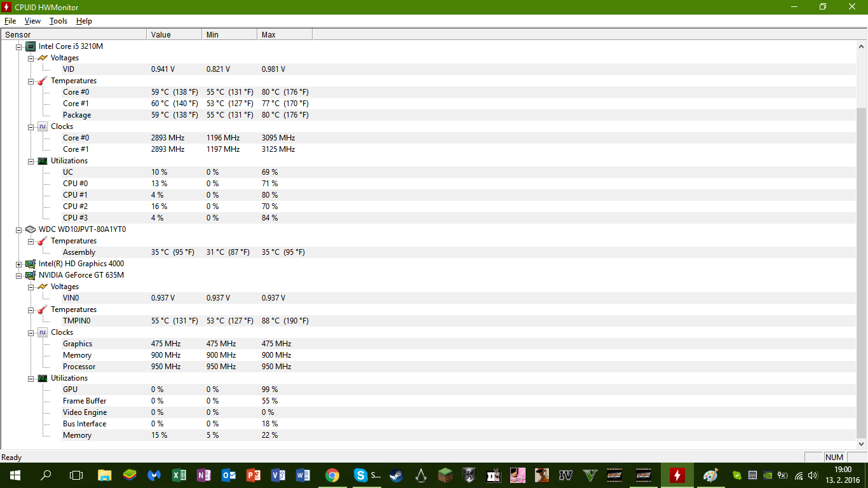Click the thermometer icon under Intel Core i5
This screenshot has height=488, width=868.
[x=43, y=81]
